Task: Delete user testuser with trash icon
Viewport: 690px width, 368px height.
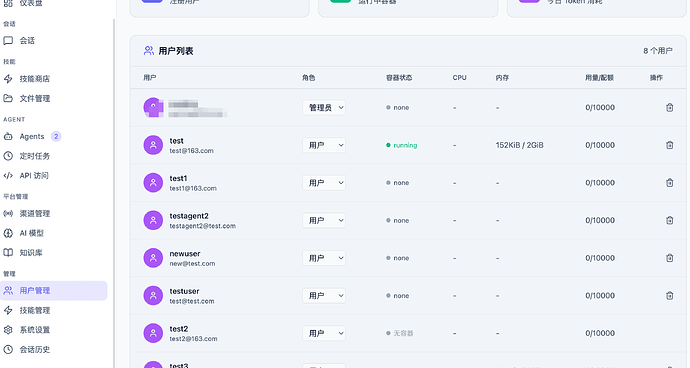Action: point(669,295)
